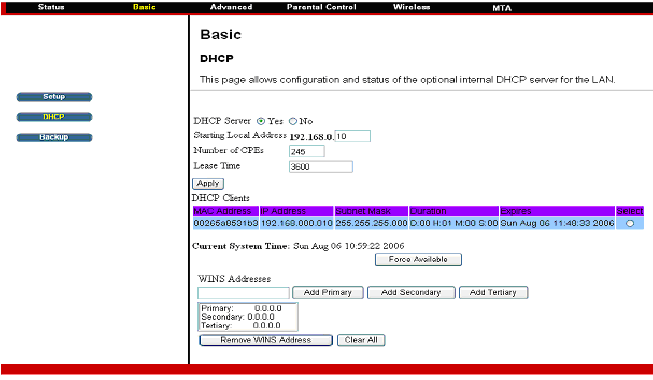Focus the Starting Local Address field
The width and height of the screenshot is (653, 380).
coord(353,136)
